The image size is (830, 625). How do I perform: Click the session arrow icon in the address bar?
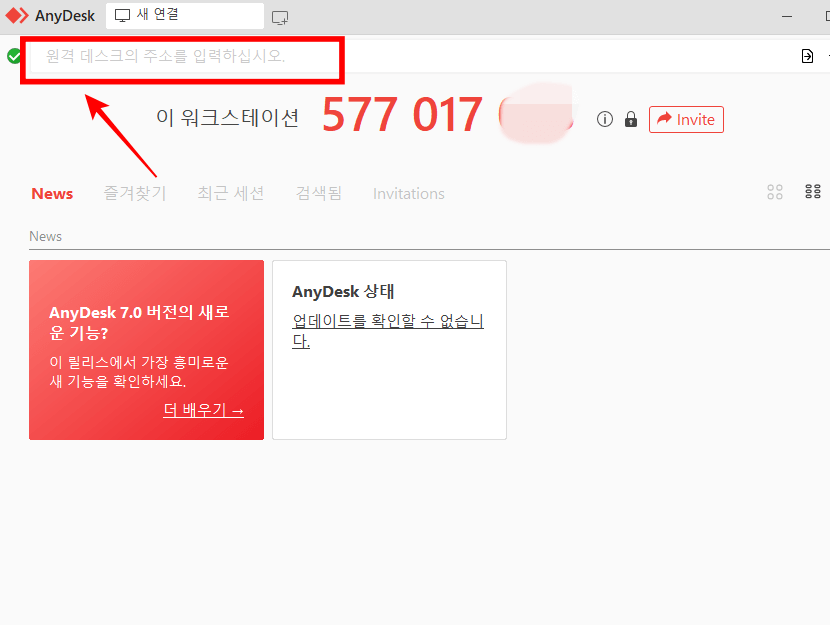(x=807, y=56)
